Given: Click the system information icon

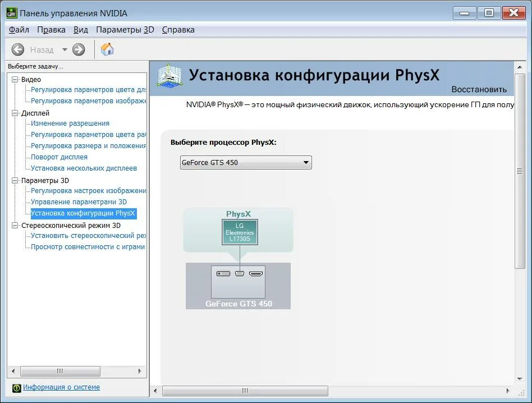Looking at the screenshot, I should [17, 388].
